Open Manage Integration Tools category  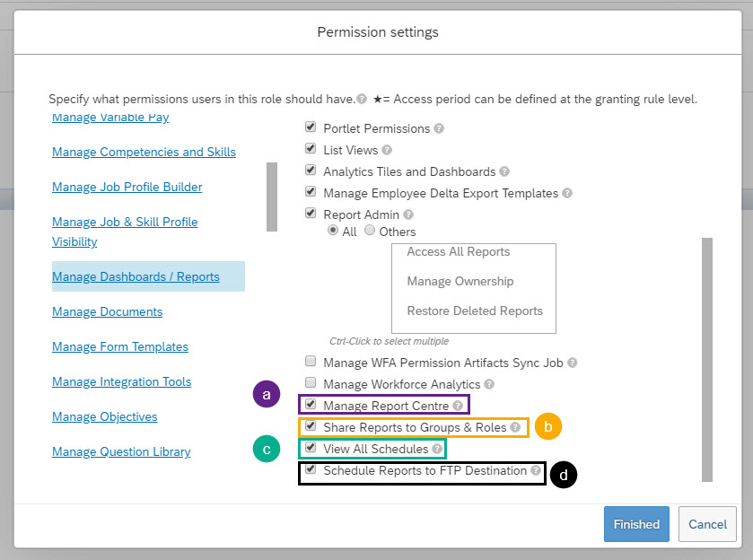pos(121,381)
